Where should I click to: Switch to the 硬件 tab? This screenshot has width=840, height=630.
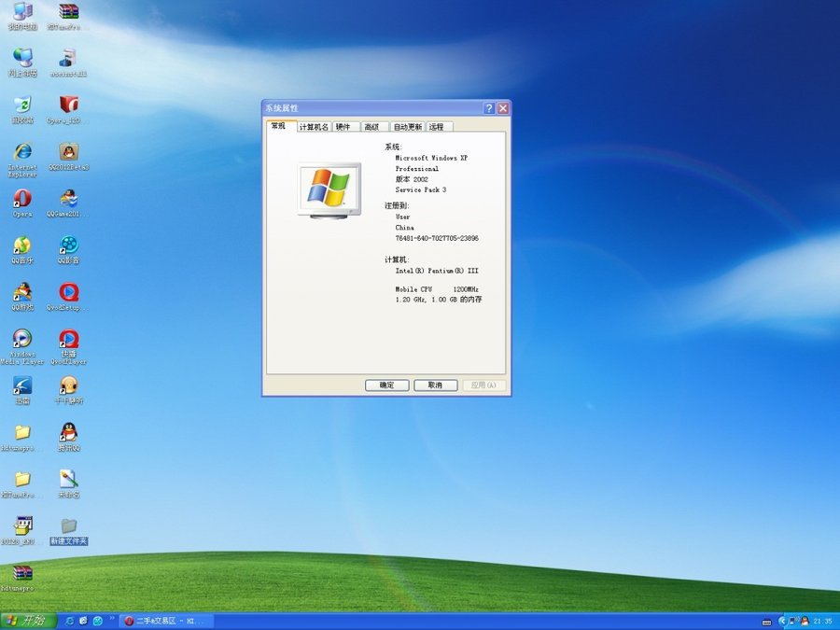coord(343,127)
